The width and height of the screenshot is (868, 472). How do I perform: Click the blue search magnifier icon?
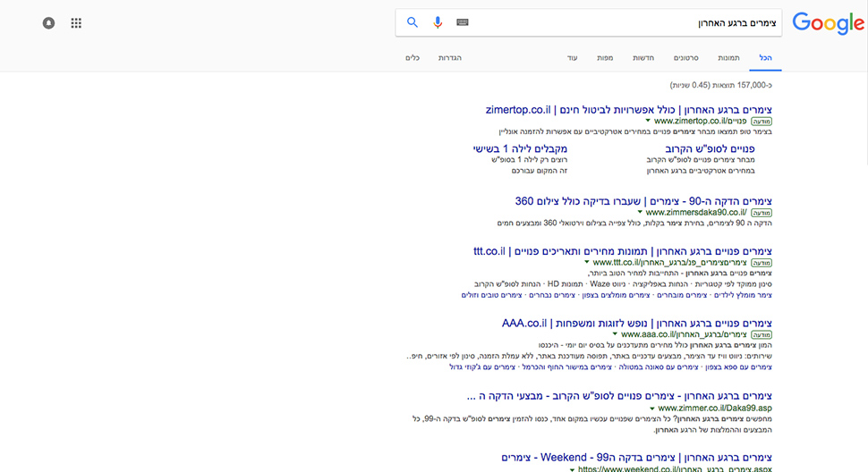412,22
